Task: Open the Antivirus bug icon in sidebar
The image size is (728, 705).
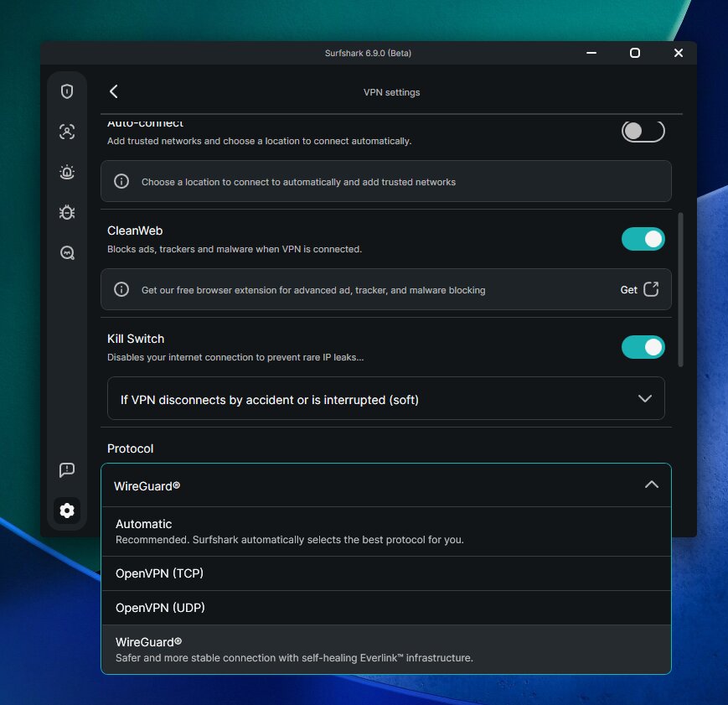Action: point(67,212)
